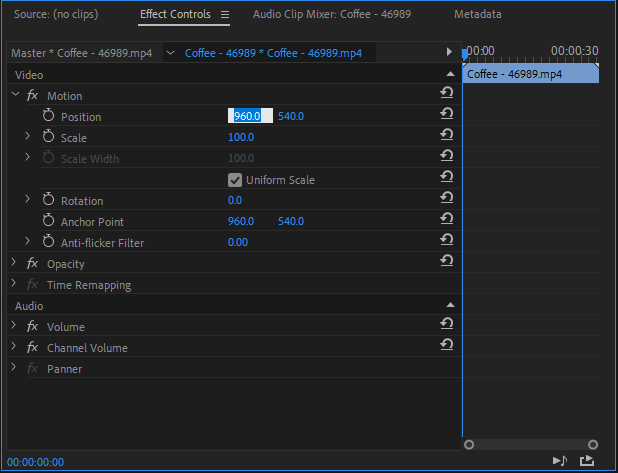Select the Coffee - 46989 sequence clip tab
Viewport: 618px width, 473px height.
coord(273,53)
